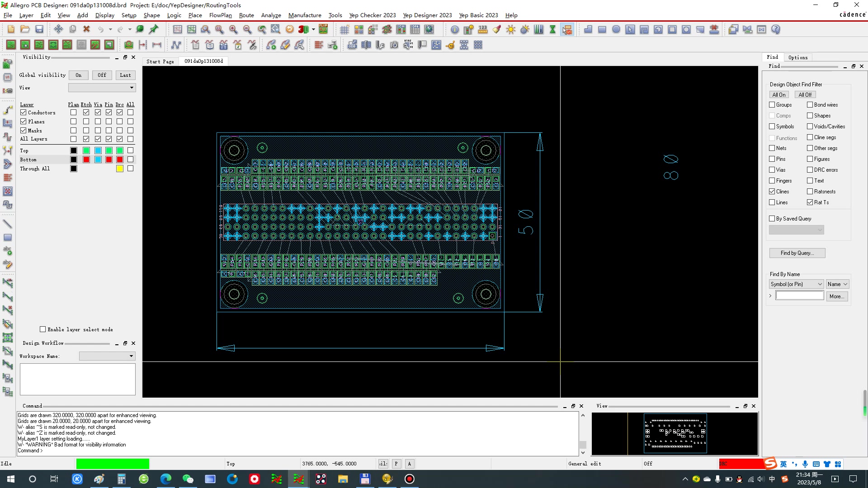Click the Save file toolbar icon
This screenshot has height=488, width=868.
(x=39, y=29)
